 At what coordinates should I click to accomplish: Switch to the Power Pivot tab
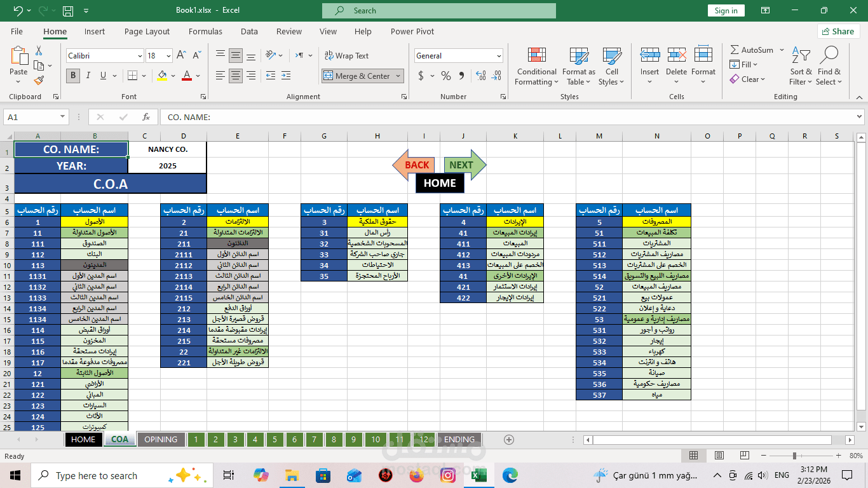click(412, 31)
